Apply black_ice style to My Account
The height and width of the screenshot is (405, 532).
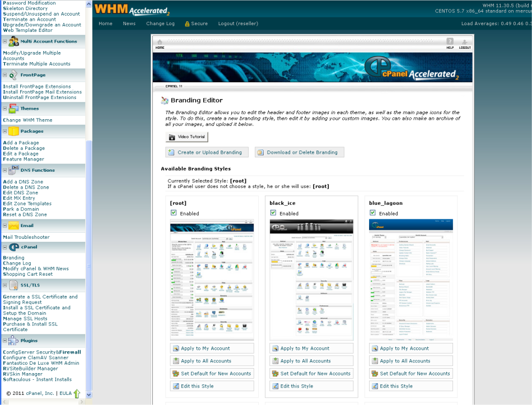311,349
